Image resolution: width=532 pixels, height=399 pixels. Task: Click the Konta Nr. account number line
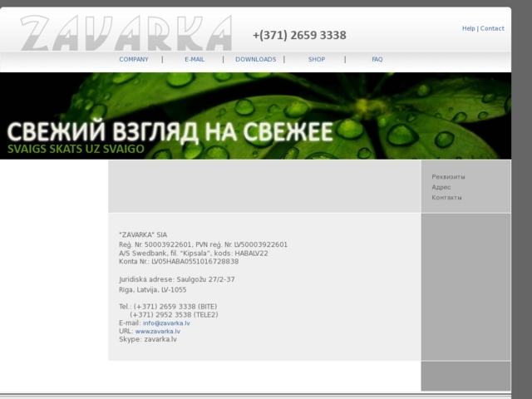tap(179, 262)
